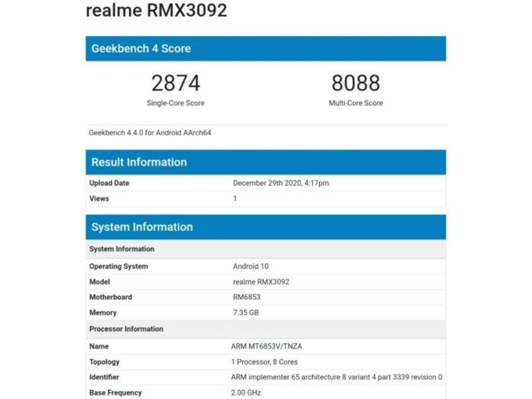This screenshot has width=532, height=399.
Task: Click the Upload Date label
Action: point(109,183)
